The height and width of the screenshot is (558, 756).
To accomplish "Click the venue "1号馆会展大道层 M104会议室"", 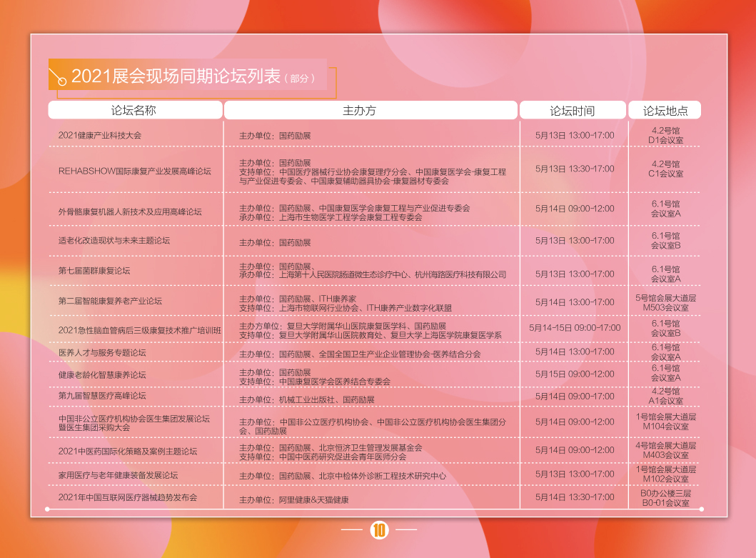I will [666, 422].
